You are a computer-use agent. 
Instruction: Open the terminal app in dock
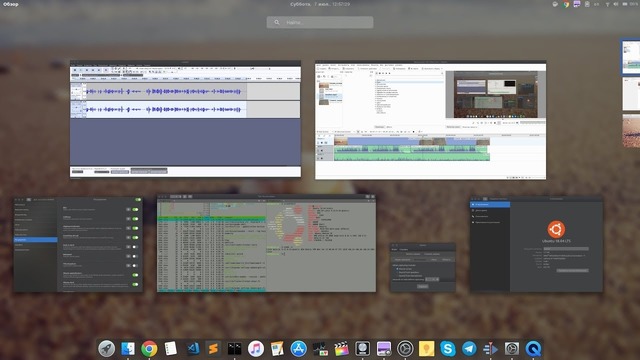point(235,349)
